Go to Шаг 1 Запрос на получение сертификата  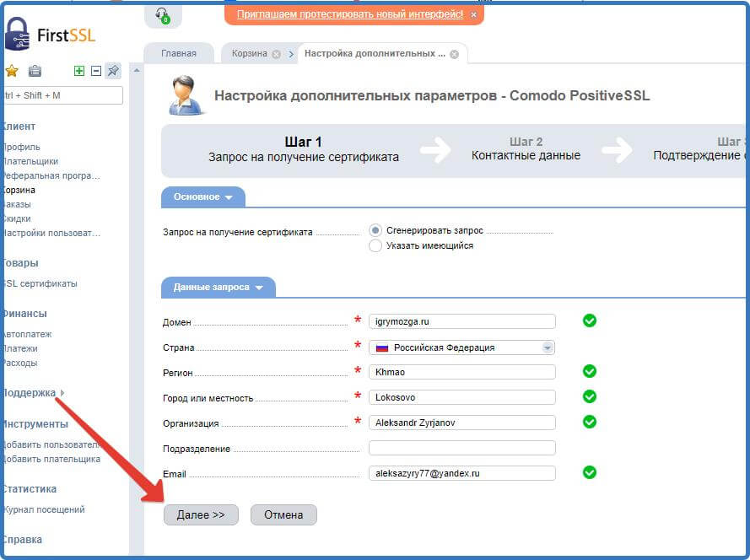point(303,149)
